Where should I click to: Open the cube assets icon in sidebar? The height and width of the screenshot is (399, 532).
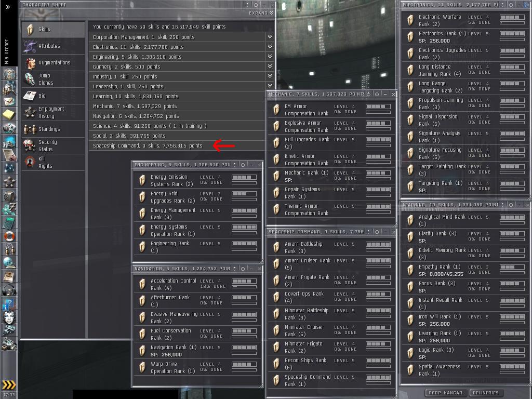tap(9, 195)
